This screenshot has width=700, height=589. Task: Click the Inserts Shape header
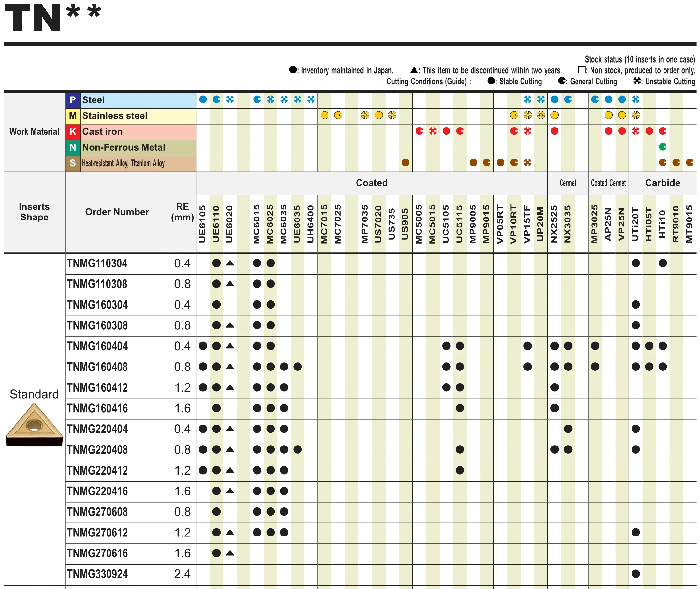34,212
